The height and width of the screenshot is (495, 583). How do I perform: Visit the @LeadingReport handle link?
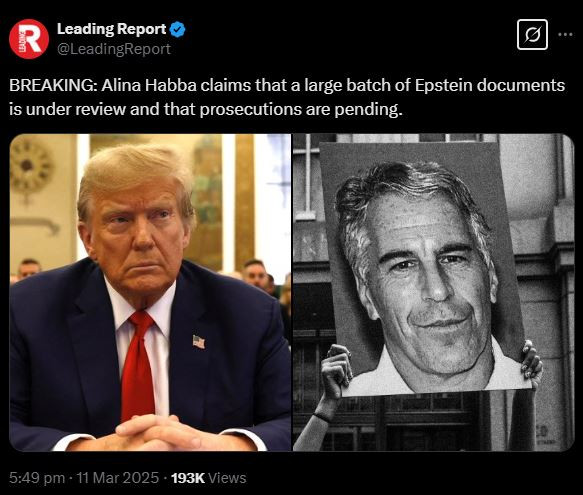coord(114,49)
